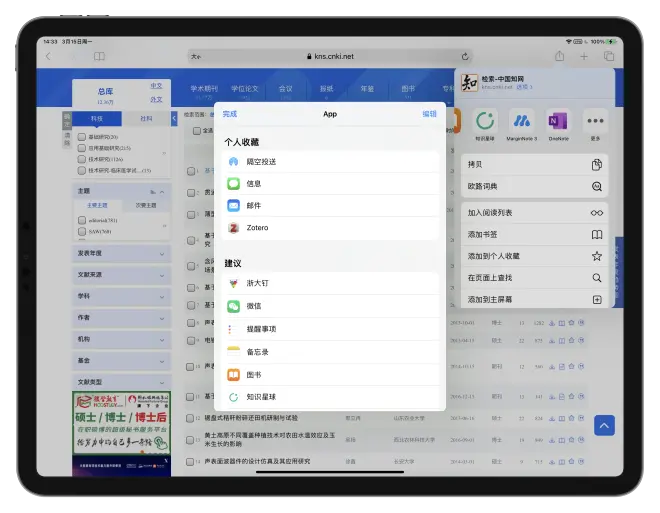Check the SAW topic checkbox

point(82,231)
